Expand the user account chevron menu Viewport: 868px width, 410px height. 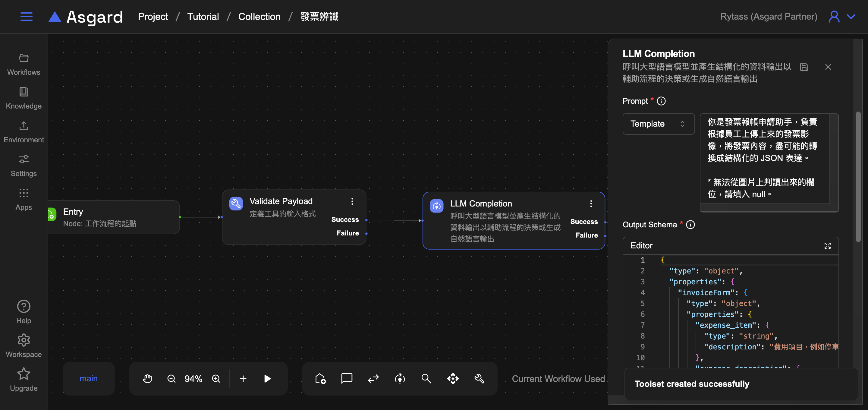(x=851, y=17)
